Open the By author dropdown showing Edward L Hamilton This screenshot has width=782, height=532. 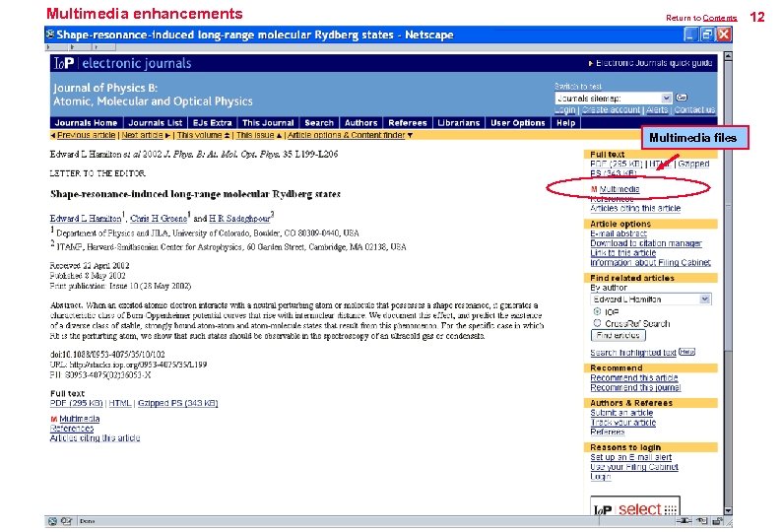click(651, 299)
